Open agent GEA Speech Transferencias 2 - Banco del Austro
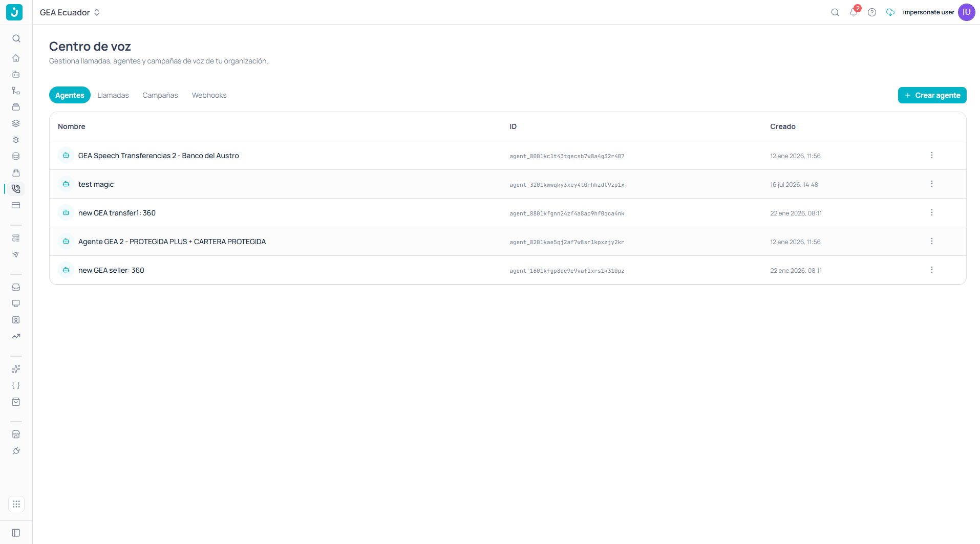This screenshot has height=544, width=980. coord(158,156)
